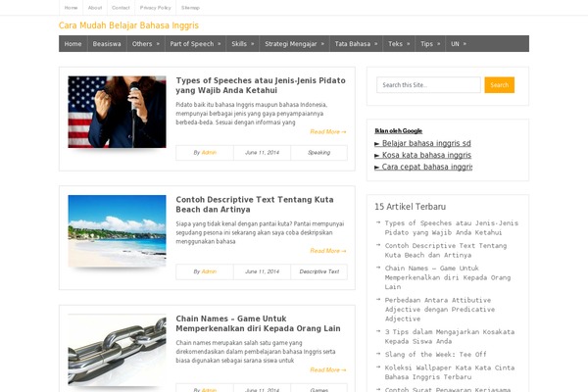Viewport: 588px width, 392px height.
Task: Open ad link Kosa kata bahasa inggris
Action: (422, 155)
